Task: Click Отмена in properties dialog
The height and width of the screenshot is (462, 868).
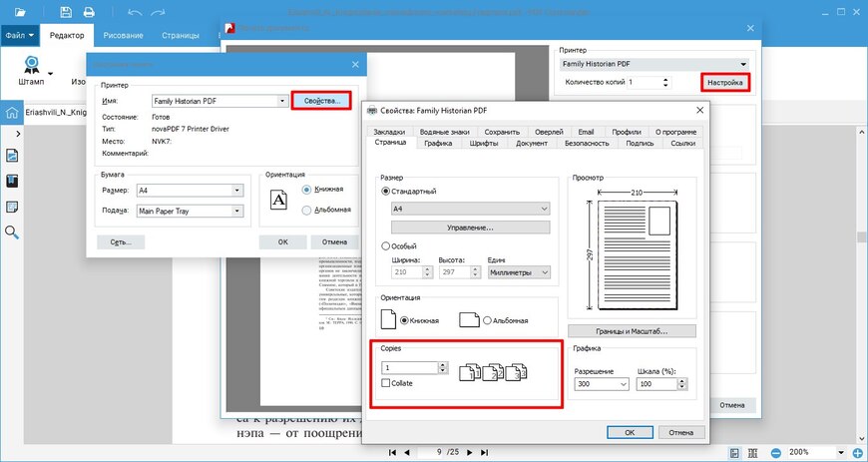Action: (680, 432)
